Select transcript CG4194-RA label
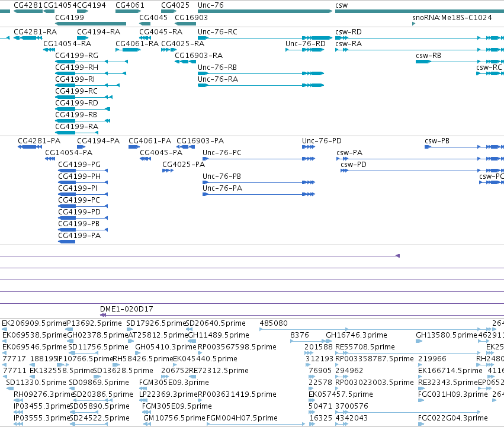Screen dimensions: 504x427 [99, 32]
